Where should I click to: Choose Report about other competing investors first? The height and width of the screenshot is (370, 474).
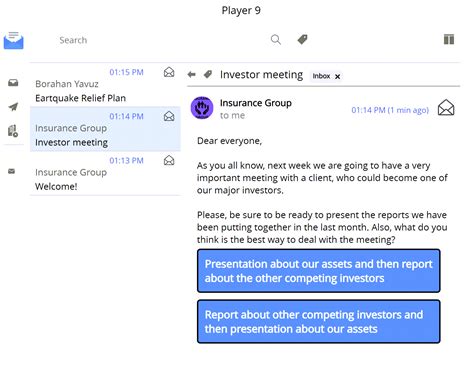tap(319, 322)
